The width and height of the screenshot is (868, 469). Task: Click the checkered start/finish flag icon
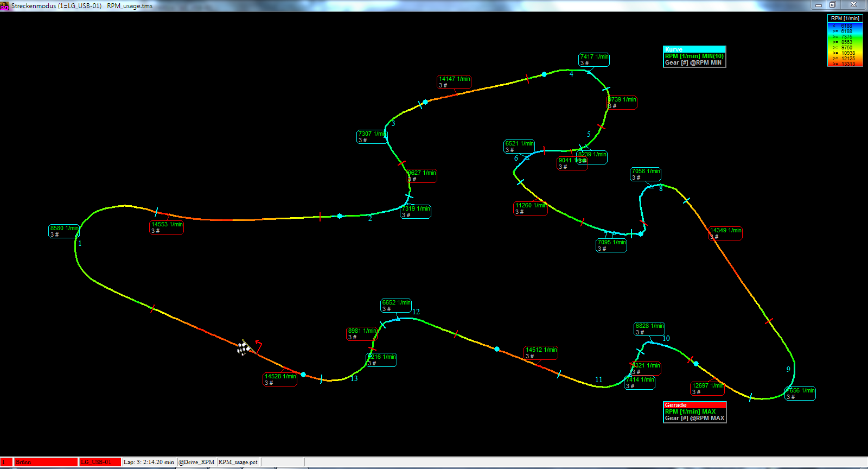pyautogui.click(x=243, y=348)
